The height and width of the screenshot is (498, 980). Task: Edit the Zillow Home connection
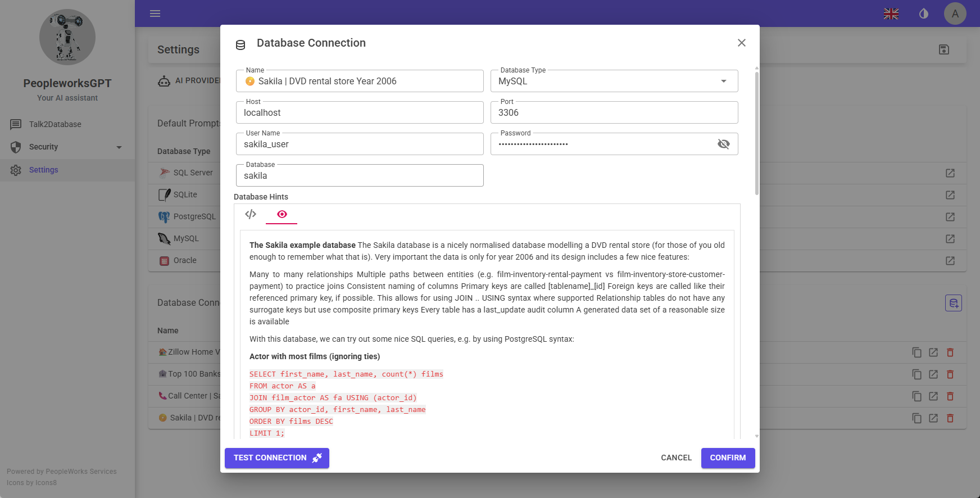tap(933, 352)
